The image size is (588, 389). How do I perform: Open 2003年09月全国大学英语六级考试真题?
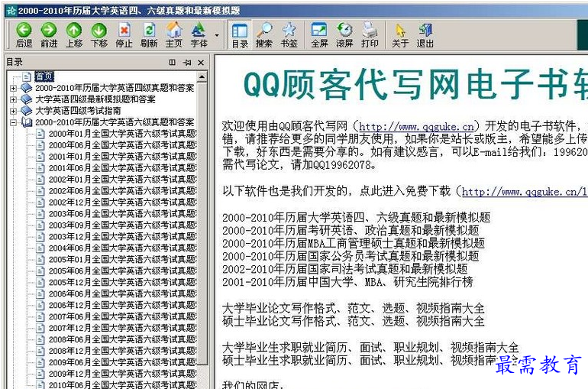pyautogui.click(x=123, y=225)
